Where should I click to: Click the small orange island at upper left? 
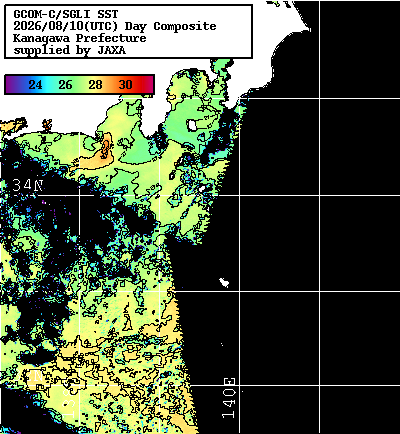tap(47, 125)
